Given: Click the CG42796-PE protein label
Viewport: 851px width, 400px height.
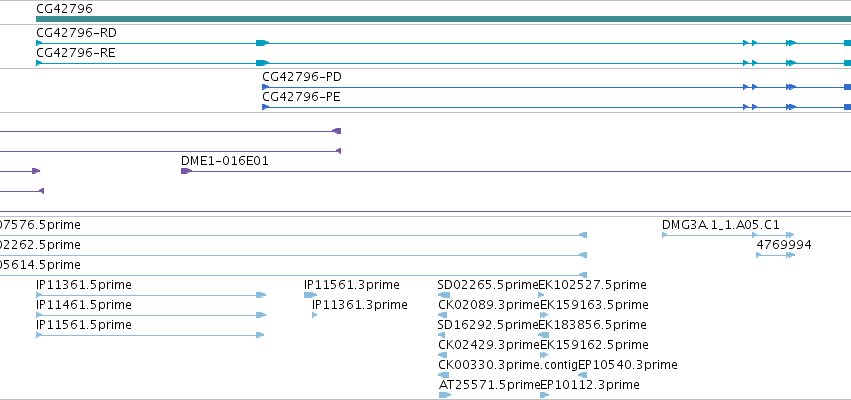Looking at the screenshot, I should (301, 97).
